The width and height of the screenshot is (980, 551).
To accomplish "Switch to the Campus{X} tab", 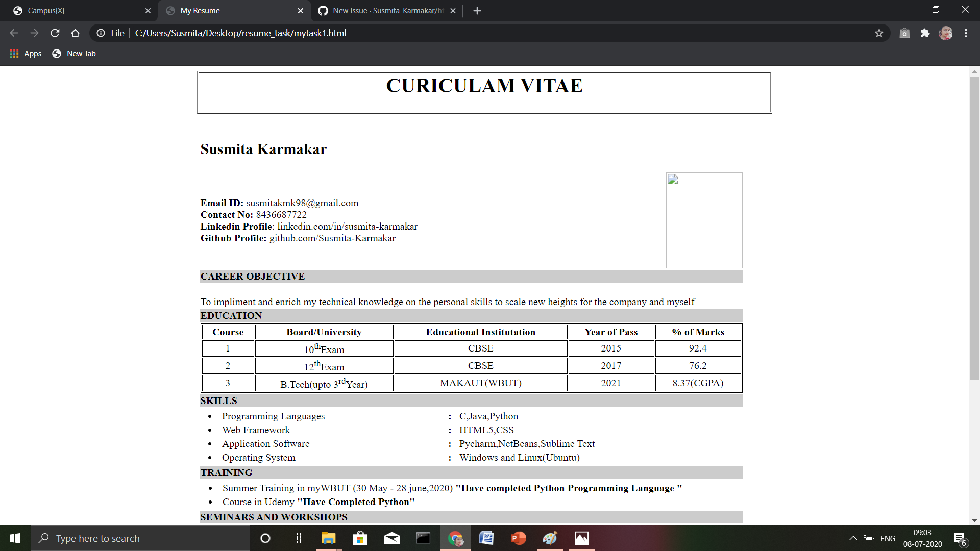I will tap(77, 10).
